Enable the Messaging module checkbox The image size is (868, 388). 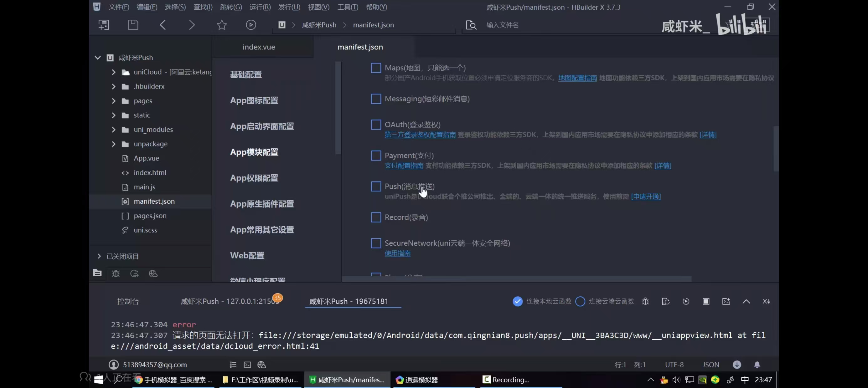tap(376, 99)
